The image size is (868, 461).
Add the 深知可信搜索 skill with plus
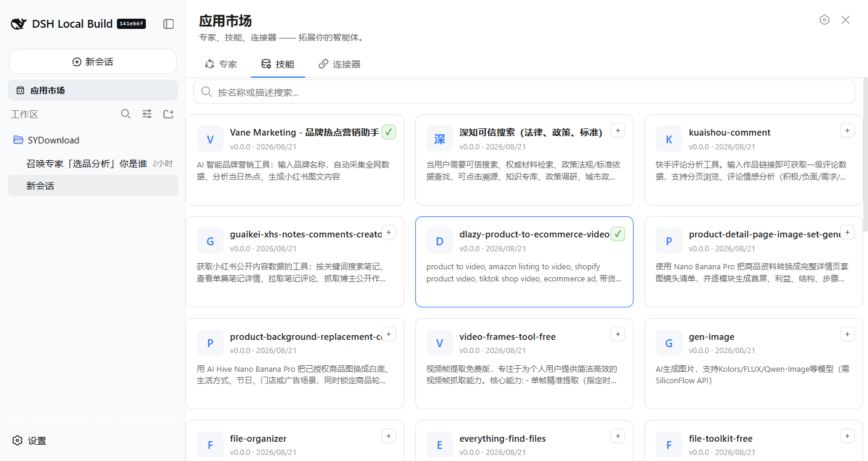coord(618,130)
